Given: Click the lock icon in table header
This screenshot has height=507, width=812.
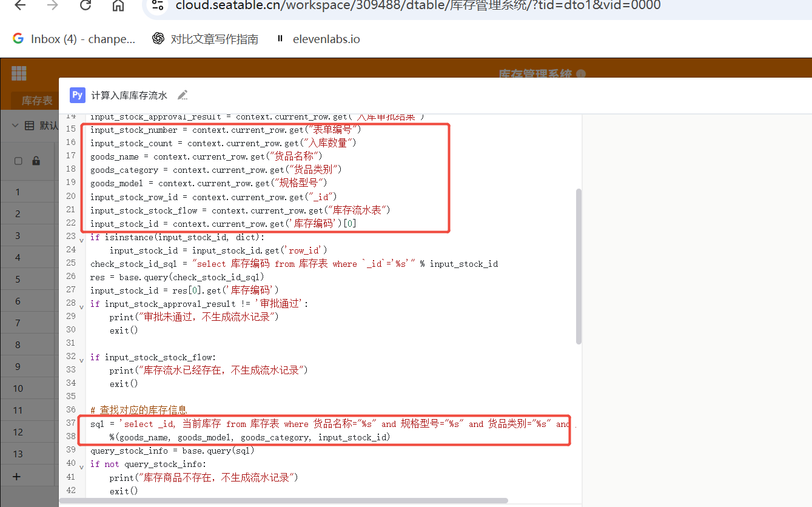Looking at the screenshot, I should (x=36, y=161).
